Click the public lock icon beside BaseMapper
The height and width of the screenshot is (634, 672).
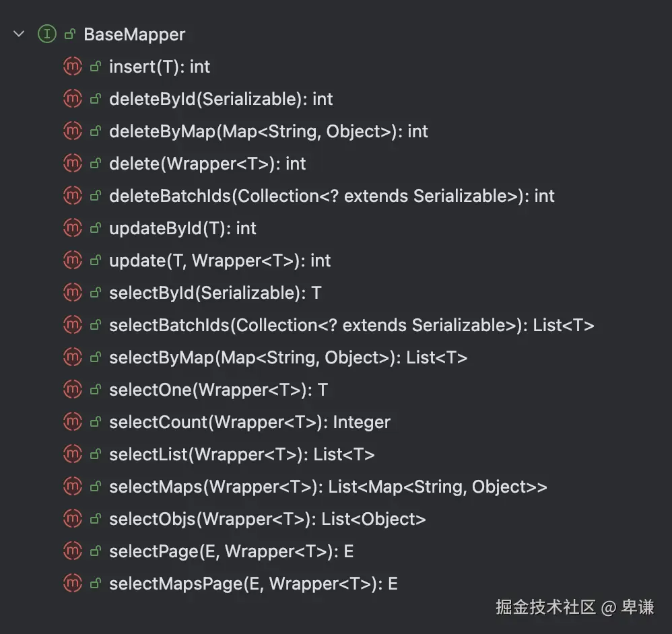tap(69, 34)
